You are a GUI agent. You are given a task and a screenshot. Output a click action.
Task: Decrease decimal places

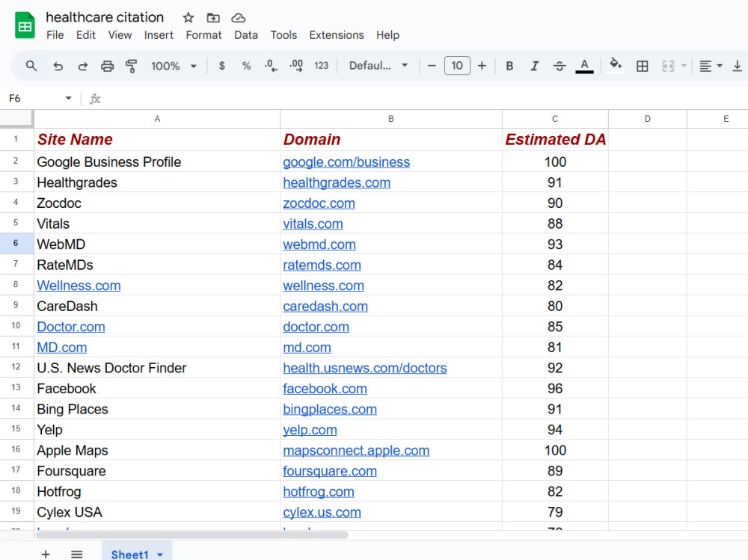pyautogui.click(x=271, y=66)
